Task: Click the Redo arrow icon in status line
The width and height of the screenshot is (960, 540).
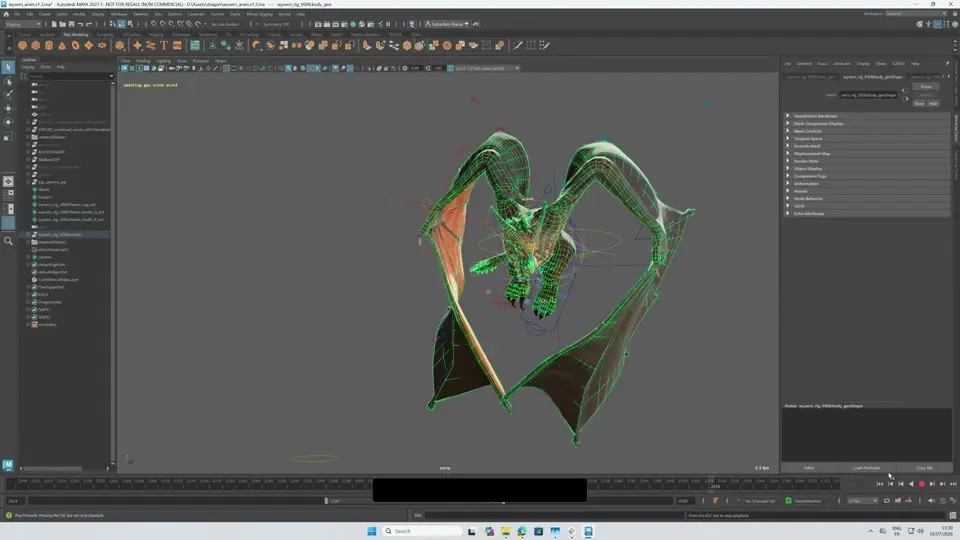Action: tap(89, 24)
